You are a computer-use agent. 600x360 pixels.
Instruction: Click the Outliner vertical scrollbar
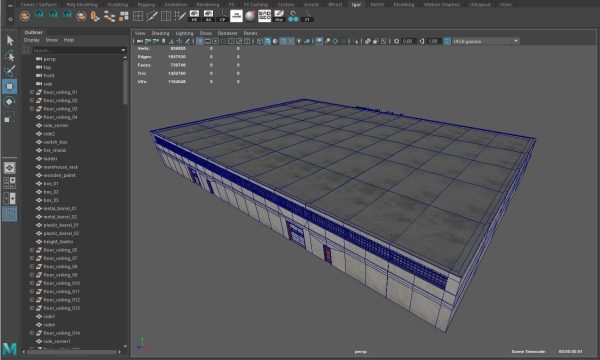point(125,82)
